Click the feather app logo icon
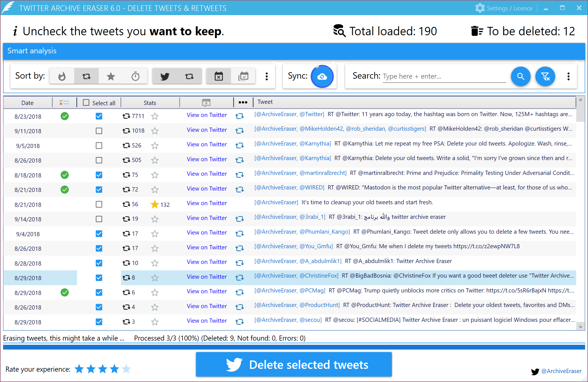The image size is (588, 382). (8, 7)
